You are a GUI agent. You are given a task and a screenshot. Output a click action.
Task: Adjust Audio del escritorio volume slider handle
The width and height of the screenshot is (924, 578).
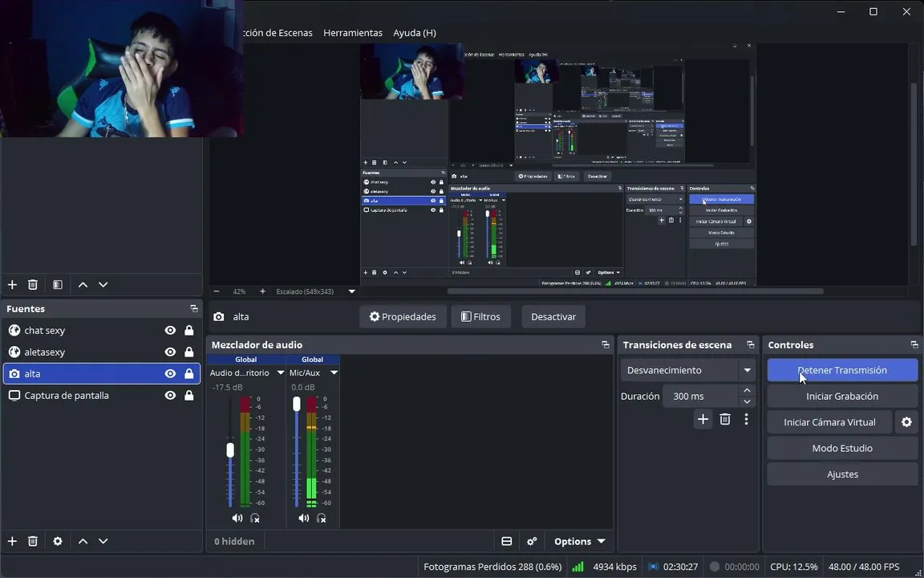(230, 450)
